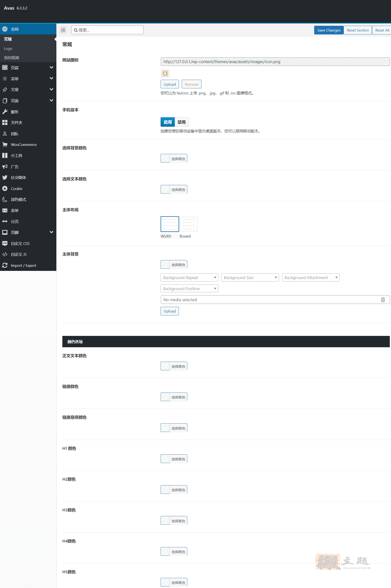Pick color for 链接颜色

tap(174, 397)
